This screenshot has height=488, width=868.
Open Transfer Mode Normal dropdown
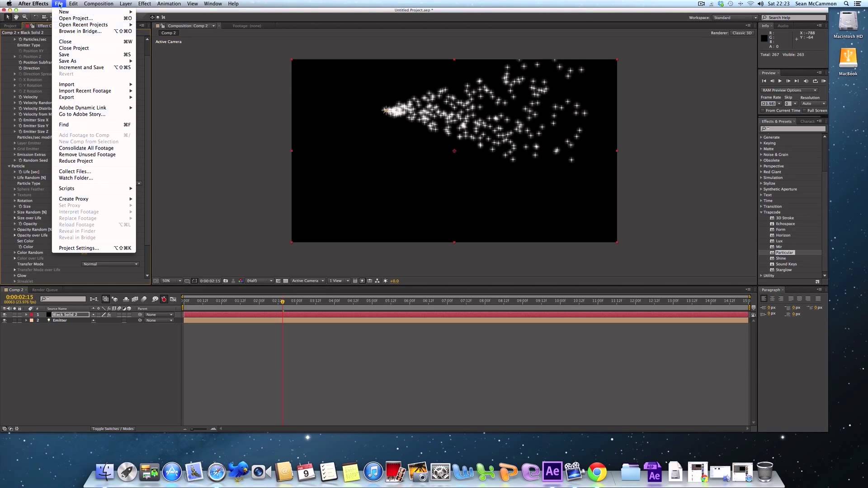tap(110, 264)
